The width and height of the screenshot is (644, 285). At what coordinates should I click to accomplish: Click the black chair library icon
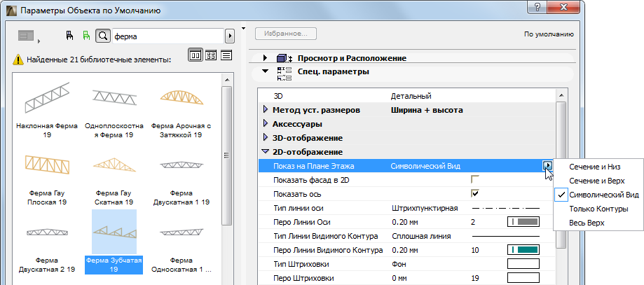point(69,34)
